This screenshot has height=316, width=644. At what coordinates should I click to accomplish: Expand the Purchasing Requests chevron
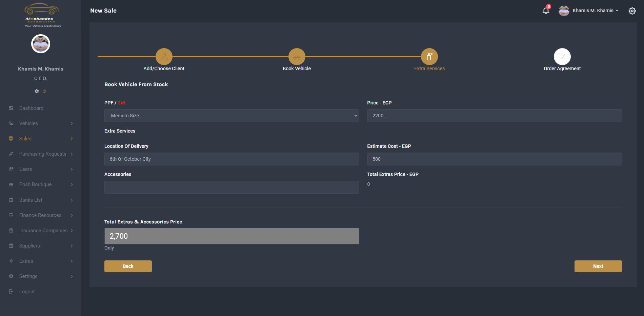[72, 154]
